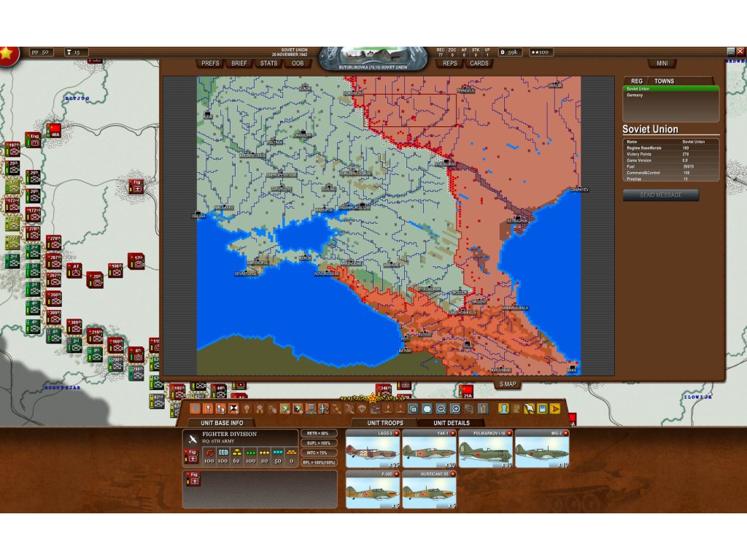Viewport: 747px width, 560px height.
Task: Select Germany in the regime list
Action: coord(671,96)
